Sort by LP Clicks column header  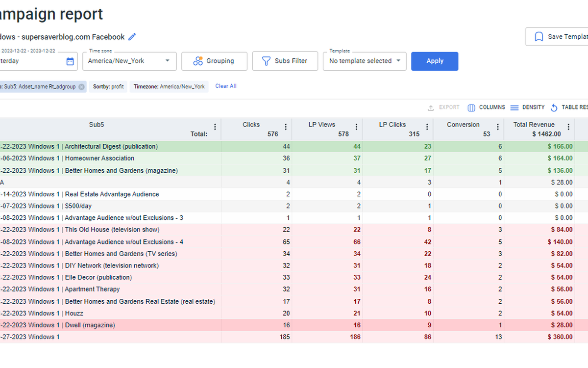click(392, 125)
